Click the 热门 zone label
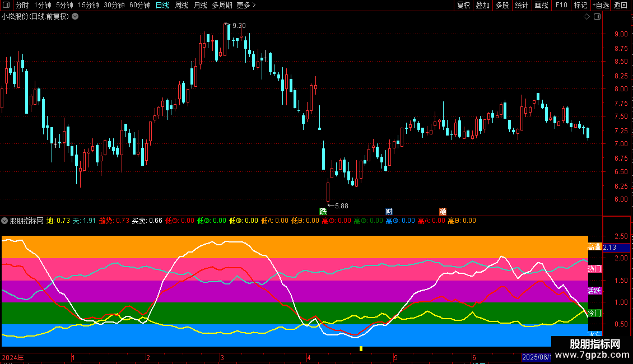Image resolution: width=633 pixels, height=364 pixels. point(594,269)
